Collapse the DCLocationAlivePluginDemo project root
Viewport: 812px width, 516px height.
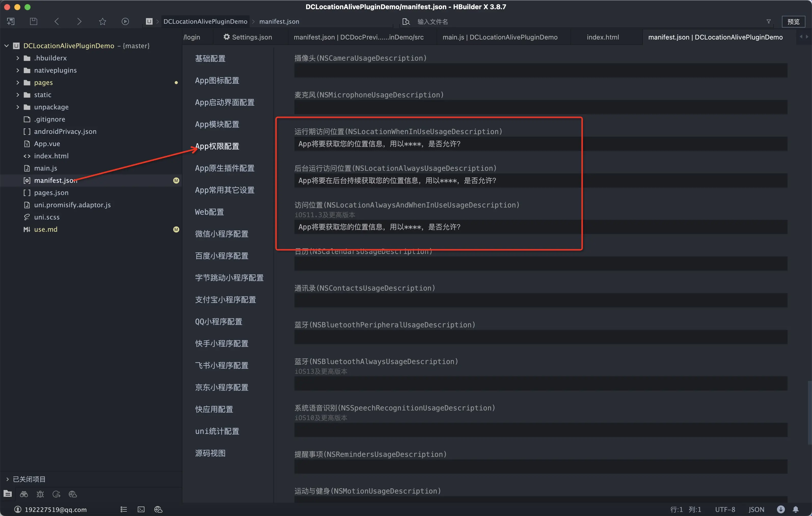pos(6,46)
